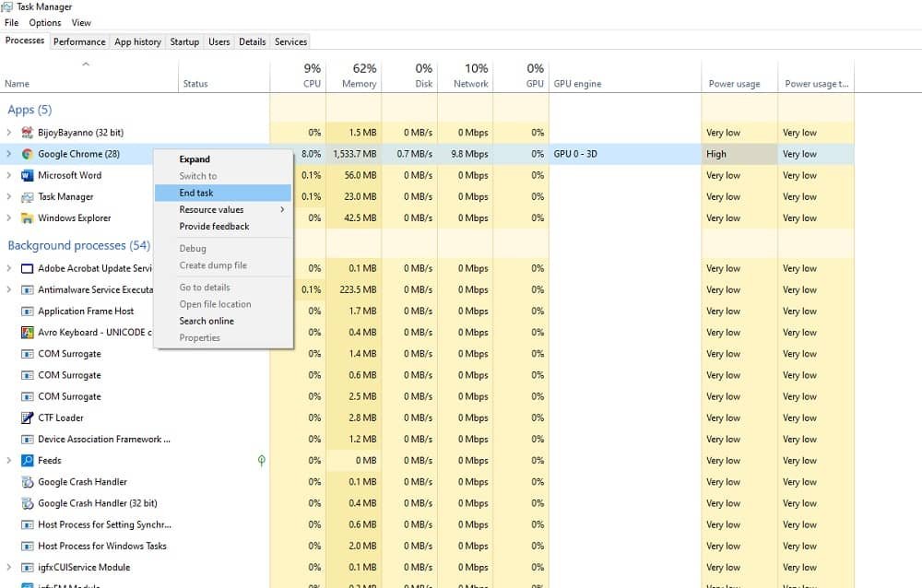922x588 pixels.
Task: Sort by the Power usage column
Action: [x=739, y=76]
